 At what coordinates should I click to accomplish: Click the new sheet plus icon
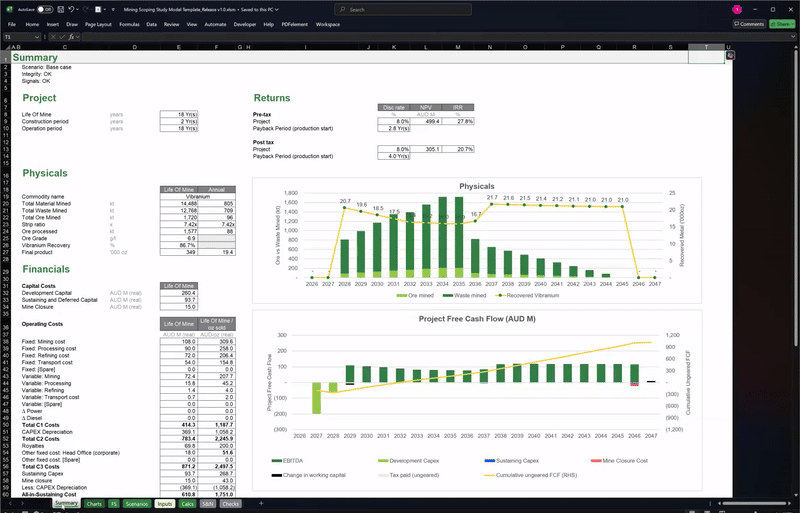coord(261,503)
